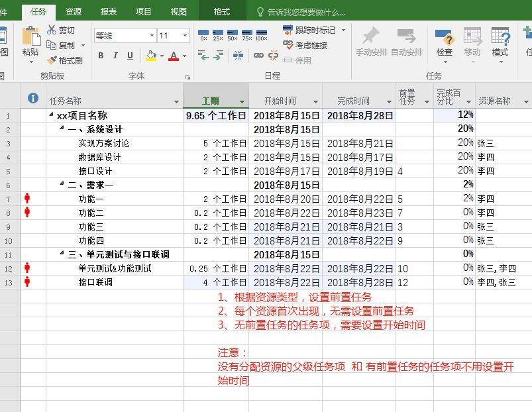Viewport: 532px width, 412px height.
Task: Apply the yellow background fill color
Action: [x=151, y=56]
